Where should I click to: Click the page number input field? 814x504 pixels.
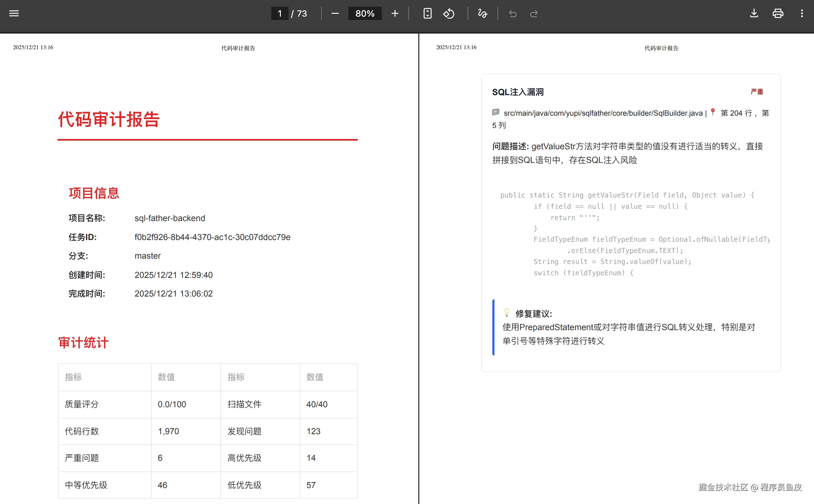[280, 13]
